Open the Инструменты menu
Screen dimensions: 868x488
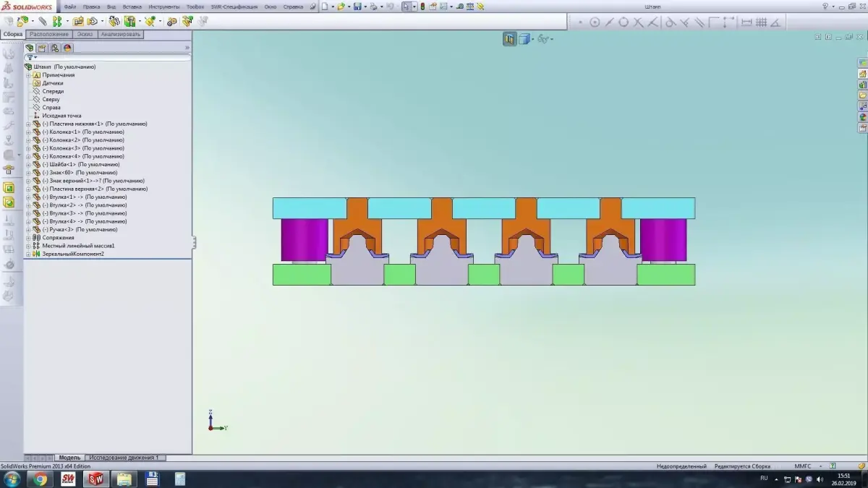164,7
